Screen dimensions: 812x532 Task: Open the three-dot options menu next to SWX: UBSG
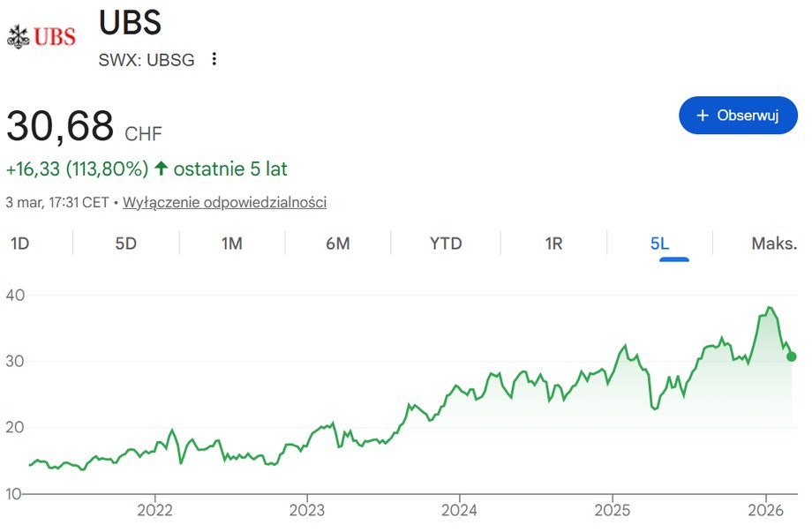[x=214, y=58]
